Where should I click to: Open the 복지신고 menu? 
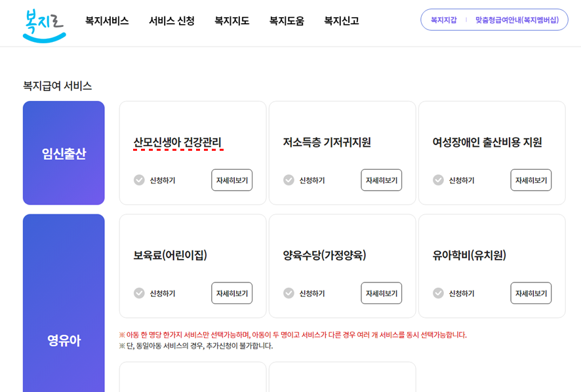341,21
